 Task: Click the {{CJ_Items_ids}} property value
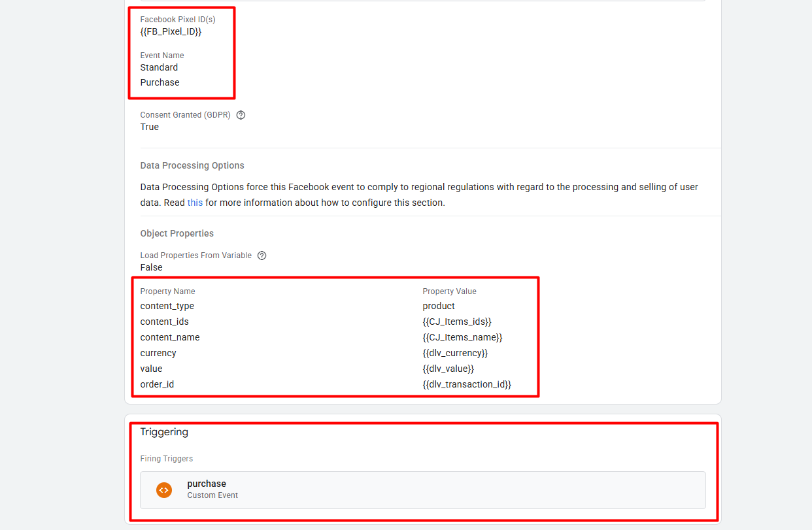point(457,322)
